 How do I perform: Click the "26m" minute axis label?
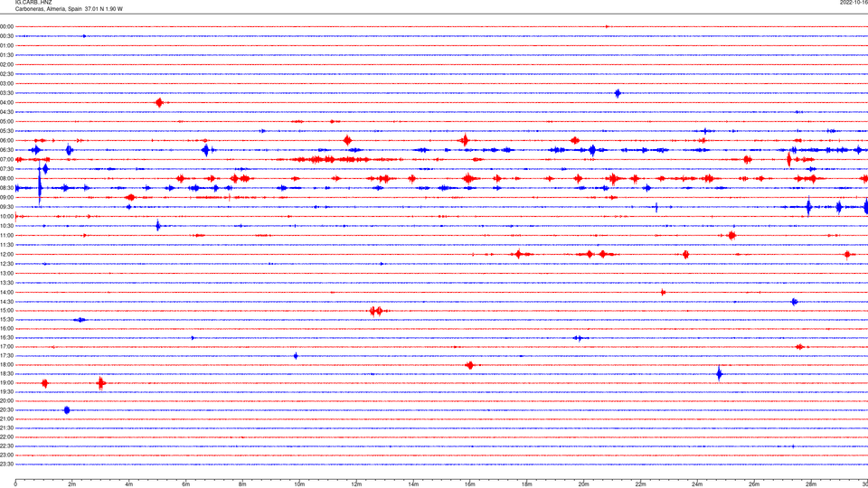pos(754,484)
